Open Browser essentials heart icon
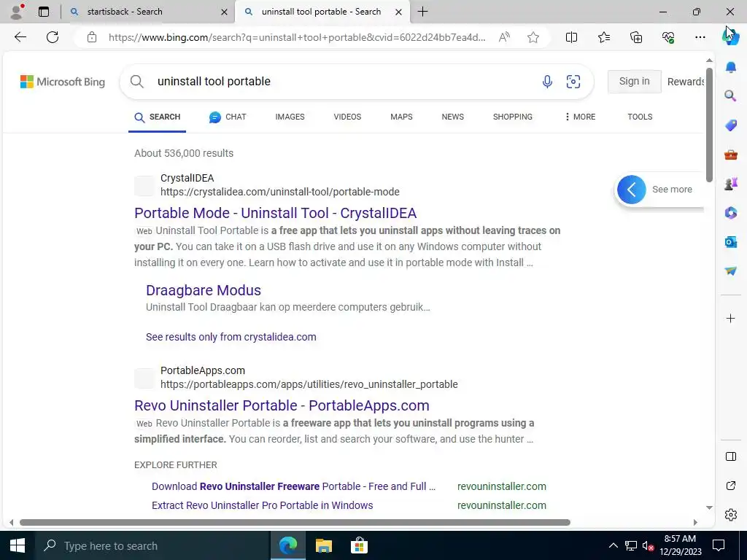The width and height of the screenshot is (747, 560). coord(668,37)
